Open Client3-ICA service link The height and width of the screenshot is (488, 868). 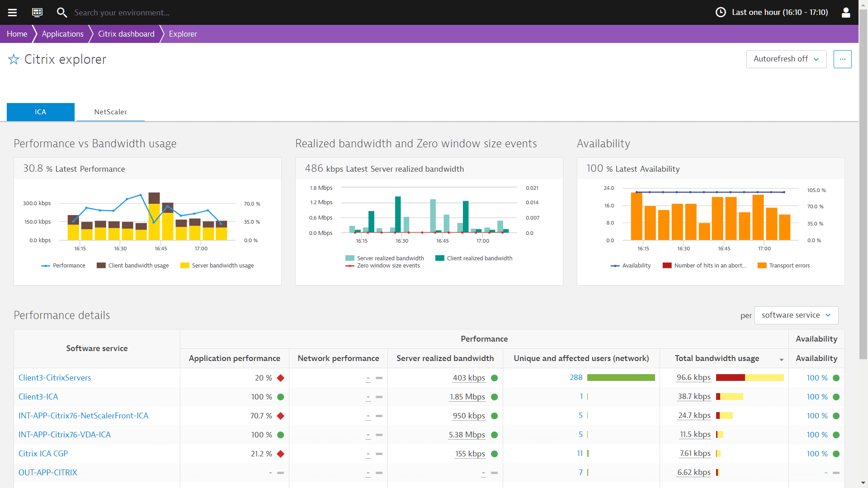(38, 397)
